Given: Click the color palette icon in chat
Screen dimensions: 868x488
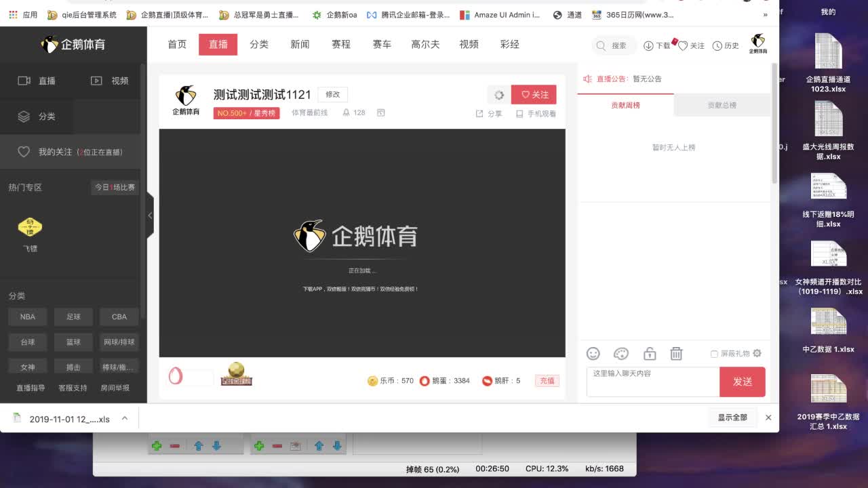Looking at the screenshot, I should pyautogui.click(x=621, y=354).
